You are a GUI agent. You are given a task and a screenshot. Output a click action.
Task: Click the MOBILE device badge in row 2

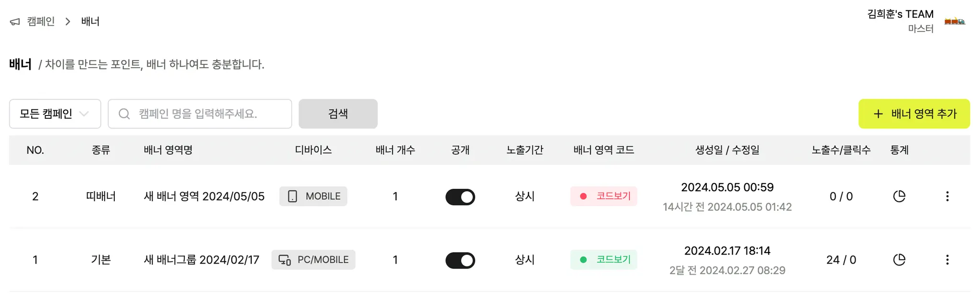313,197
